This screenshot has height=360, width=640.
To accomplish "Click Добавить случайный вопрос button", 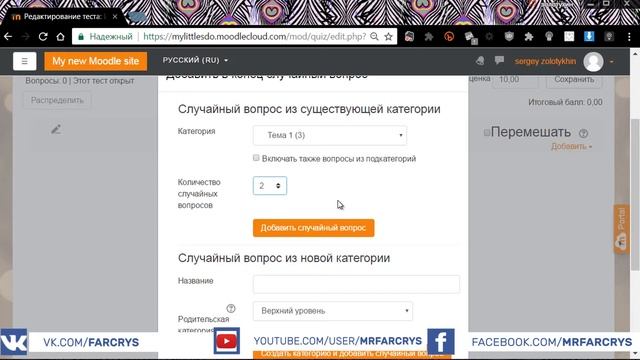I will [x=313, y=228].
